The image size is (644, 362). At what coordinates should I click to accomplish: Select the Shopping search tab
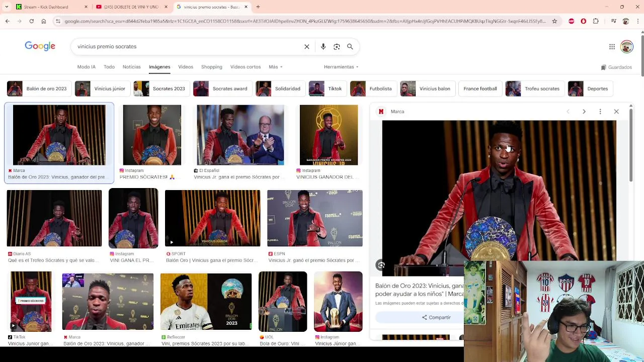click(212, 67)
